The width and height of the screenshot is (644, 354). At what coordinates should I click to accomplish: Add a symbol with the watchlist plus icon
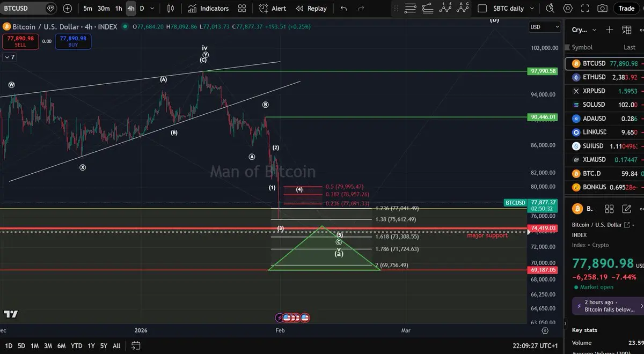coord(609,30)
